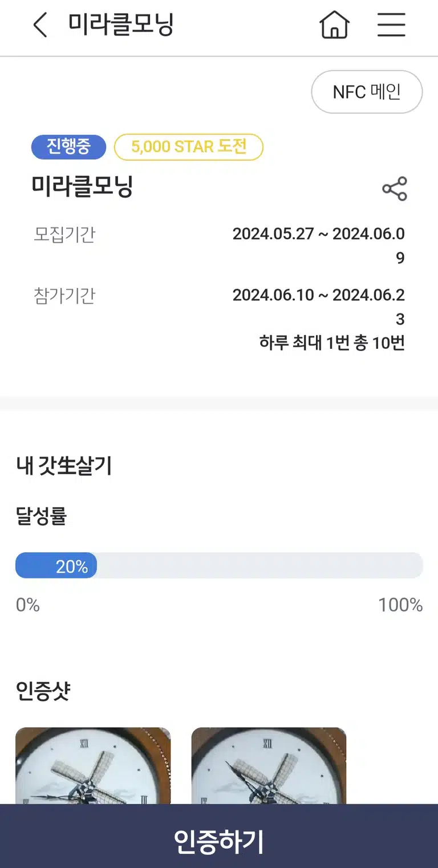
Task: Tap the 미라클모닝 header title
Action: click(121, 25)
